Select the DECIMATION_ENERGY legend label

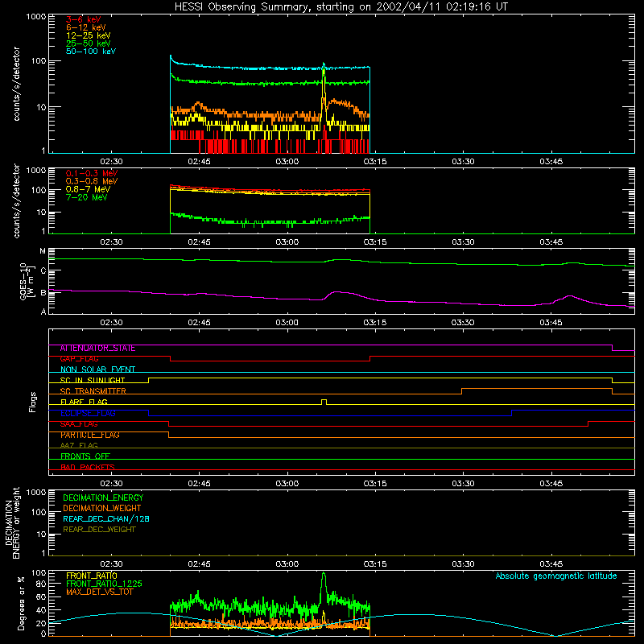click(103, 497)
